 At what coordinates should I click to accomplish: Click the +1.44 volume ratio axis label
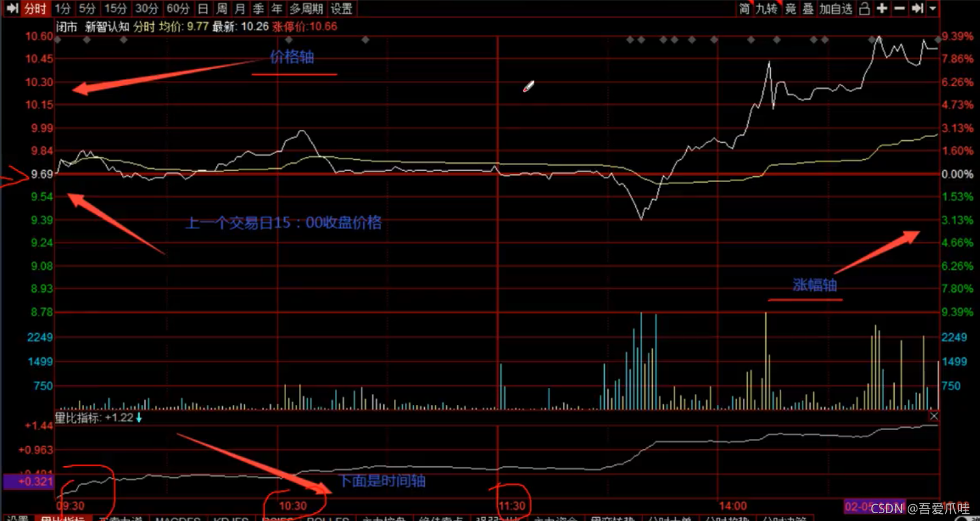pyautogui.click(x=38, y=426)
